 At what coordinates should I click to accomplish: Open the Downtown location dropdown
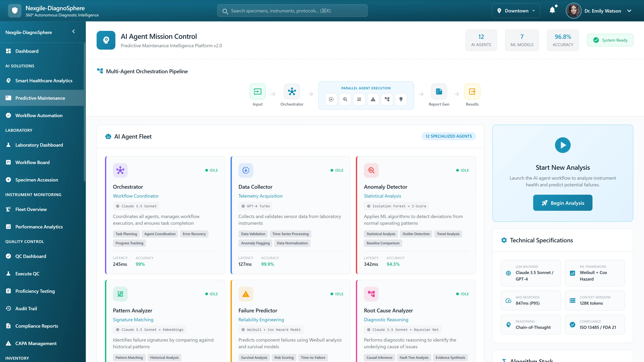click(x=516, y=11)
